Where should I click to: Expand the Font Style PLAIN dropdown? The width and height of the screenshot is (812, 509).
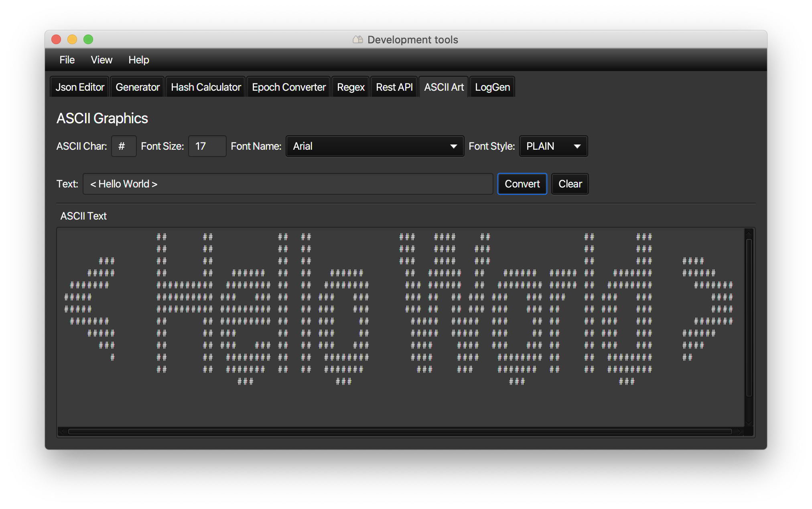tap(553, 146)
